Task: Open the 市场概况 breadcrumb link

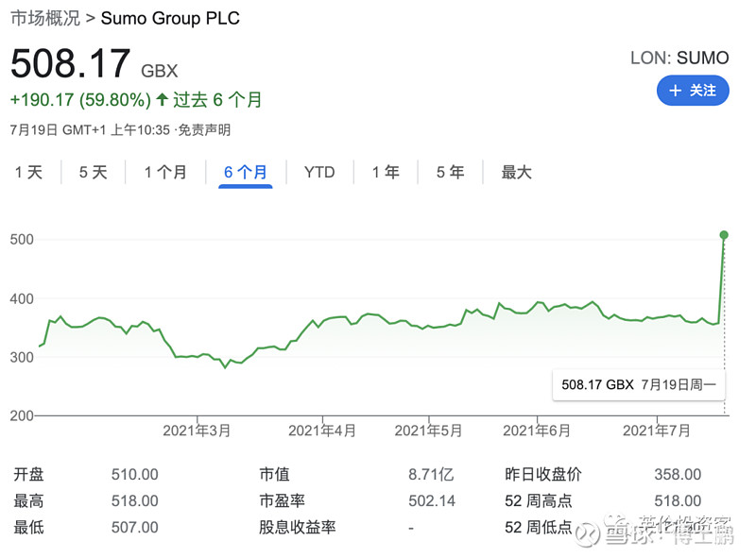Action: (45, 18)
